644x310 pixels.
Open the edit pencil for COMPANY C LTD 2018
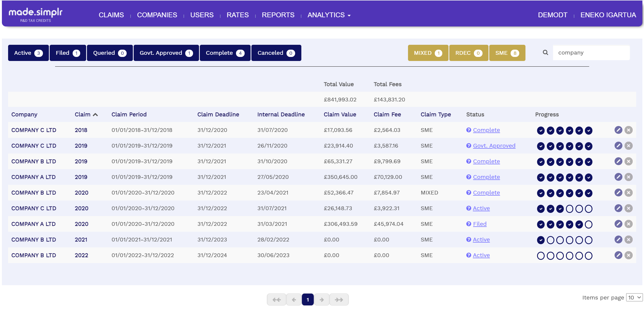coord(618,130)
